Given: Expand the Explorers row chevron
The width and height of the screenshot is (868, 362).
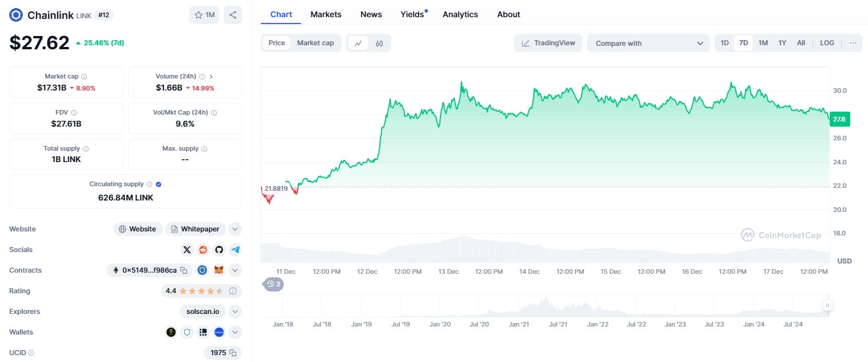Looking at the screenshot, I should [x=235, y=312].
